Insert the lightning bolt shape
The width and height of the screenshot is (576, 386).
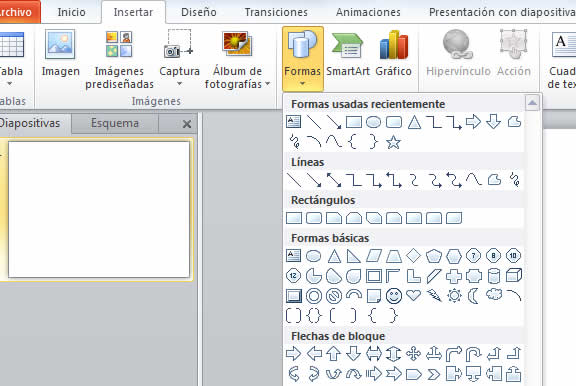tap(434, 296)
